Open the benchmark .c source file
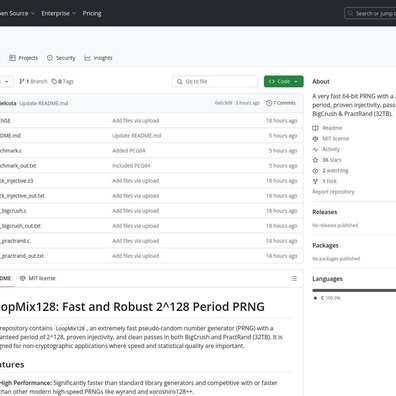Screen dimensions: 396x396 tap(11, 151)
